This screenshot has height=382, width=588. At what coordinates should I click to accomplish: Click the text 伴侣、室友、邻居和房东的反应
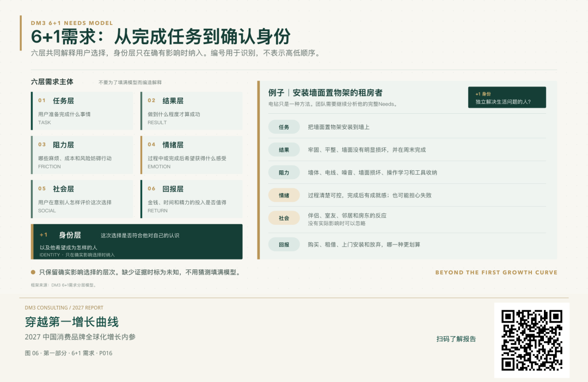tap(347, 215)
